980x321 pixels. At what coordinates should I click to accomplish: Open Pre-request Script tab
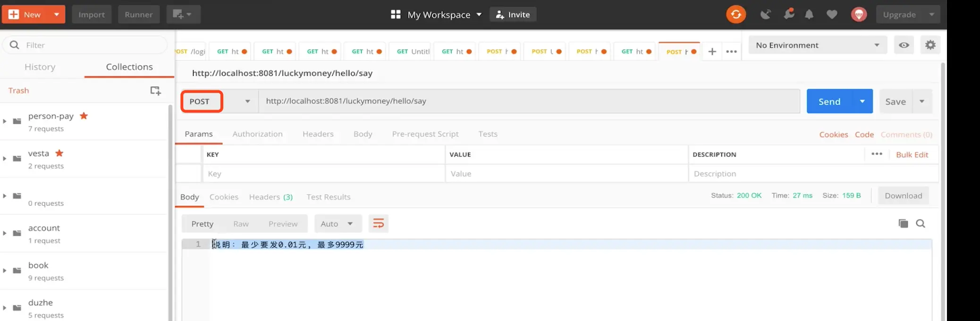[x=425, y=134]
